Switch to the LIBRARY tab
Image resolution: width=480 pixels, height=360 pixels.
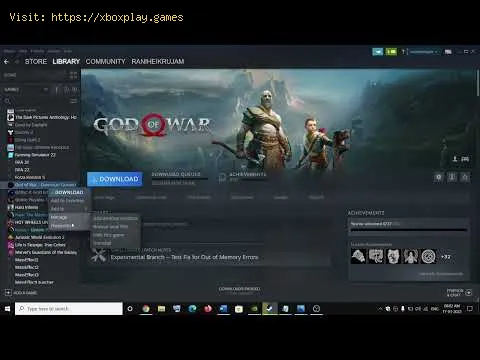click(66, 62)
